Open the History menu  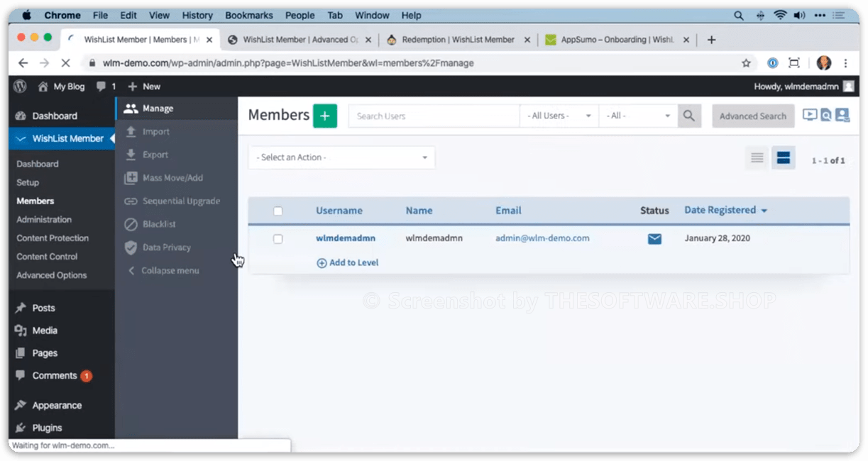(x=197, y=16)
